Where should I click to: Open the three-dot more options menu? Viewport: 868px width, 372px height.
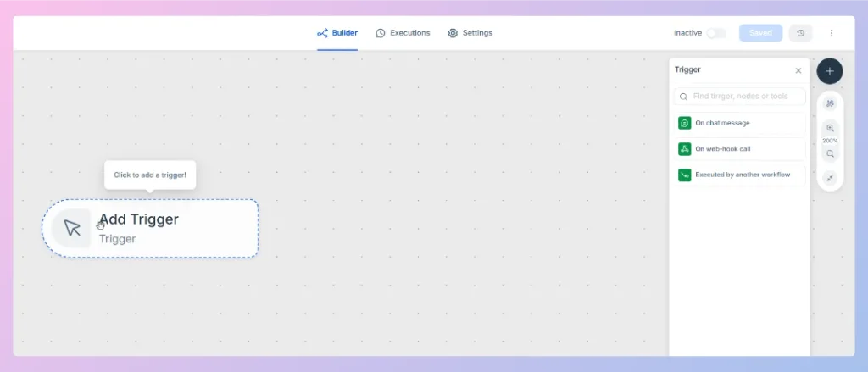tap(831, 33)
